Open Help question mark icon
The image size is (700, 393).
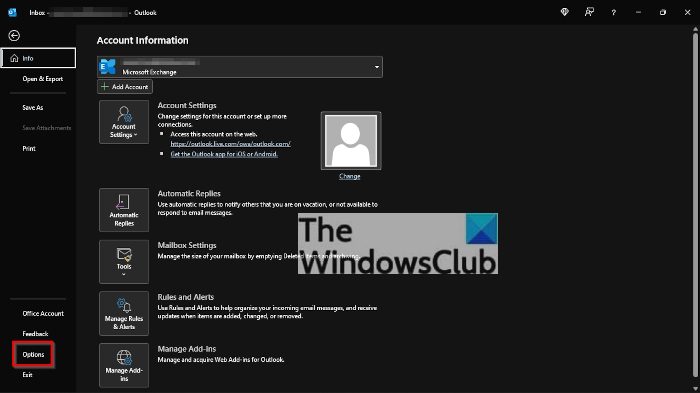click(x=614, y=13)
